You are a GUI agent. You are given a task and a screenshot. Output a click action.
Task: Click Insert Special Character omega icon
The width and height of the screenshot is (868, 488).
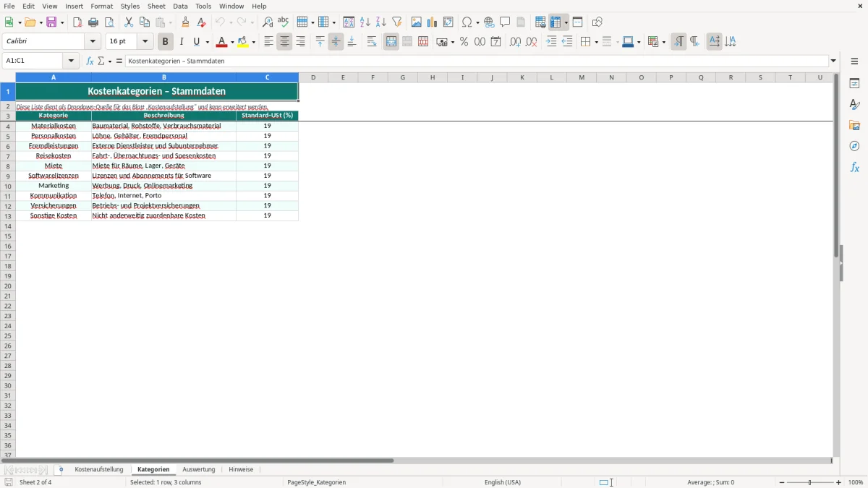pos(467,22)
